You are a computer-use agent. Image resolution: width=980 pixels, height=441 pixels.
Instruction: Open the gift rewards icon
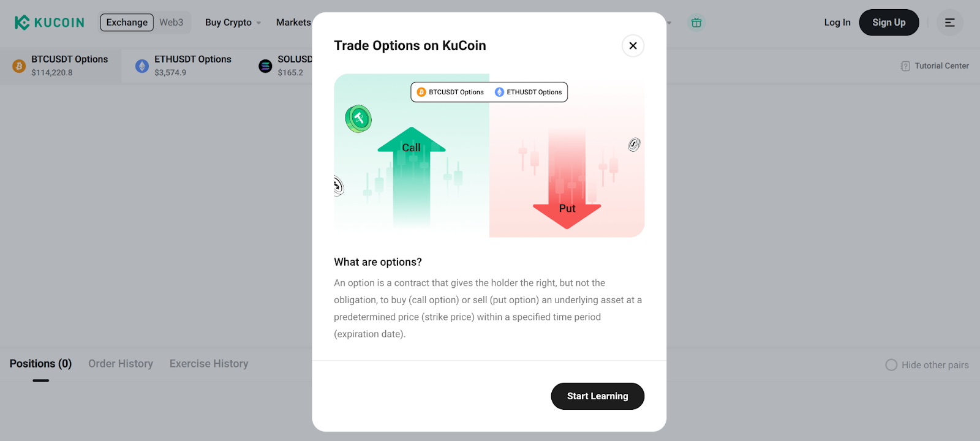696,22
